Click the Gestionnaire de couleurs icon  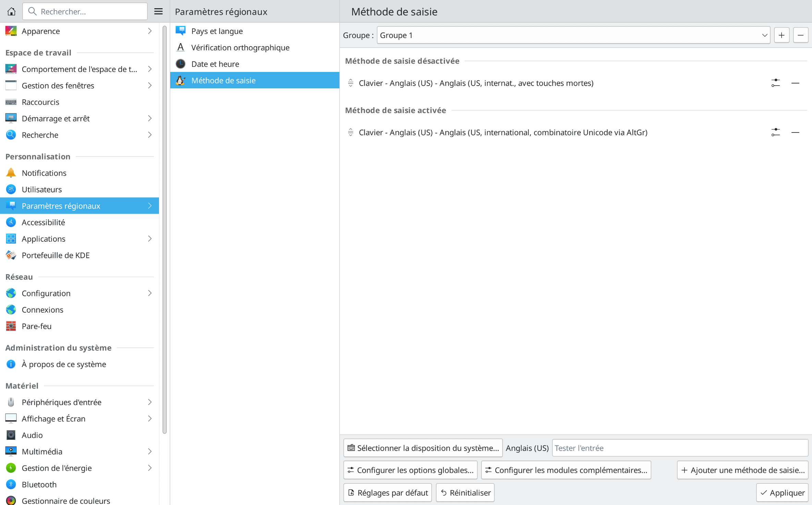click(x=11, y=500)
